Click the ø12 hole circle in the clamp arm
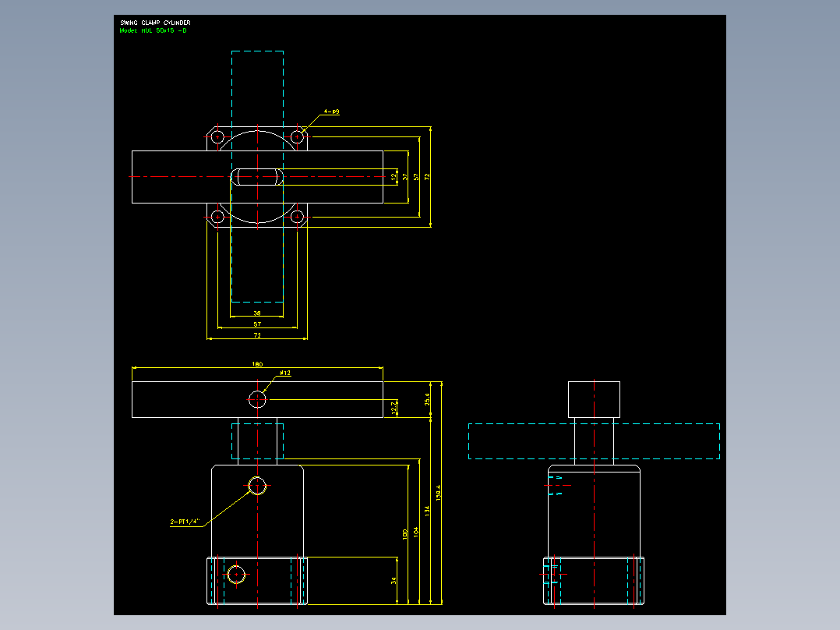The width and height of the screenshot is (840, 630). [x=257, y=399]
